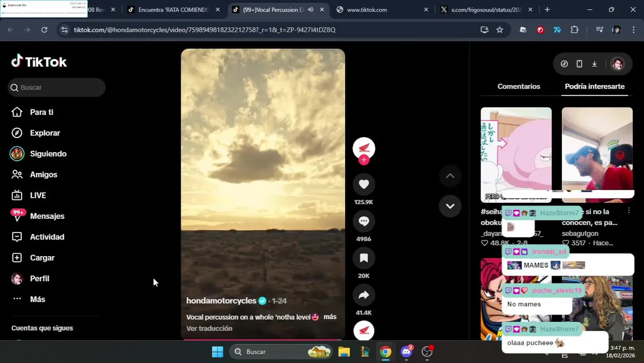
Task: Open Chrome media controls icon
Action: pos(599,30)
